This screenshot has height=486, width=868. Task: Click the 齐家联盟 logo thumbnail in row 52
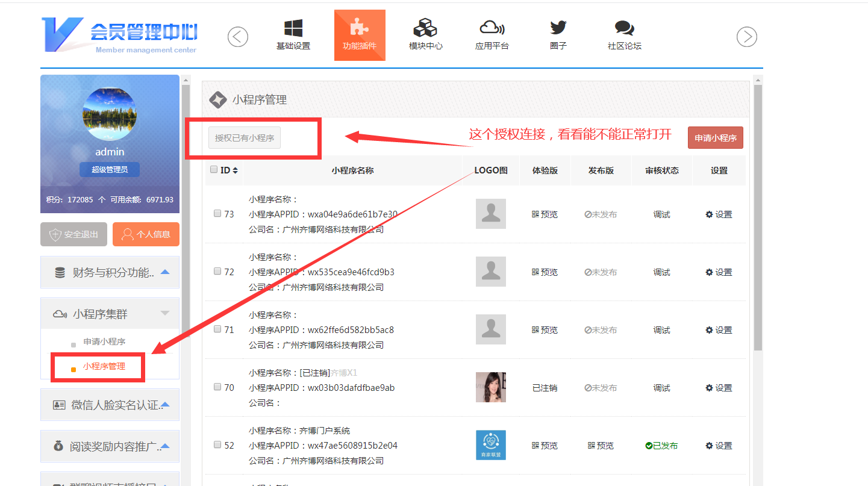coord(490,445)
